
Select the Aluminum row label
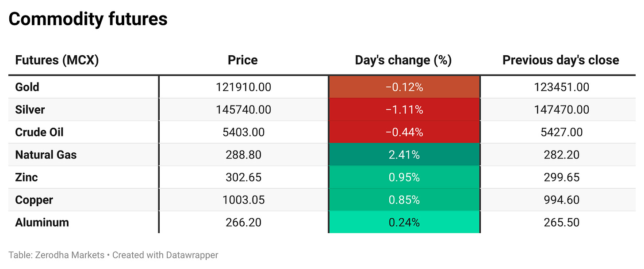pyautogui.click(x=42, y=222)
